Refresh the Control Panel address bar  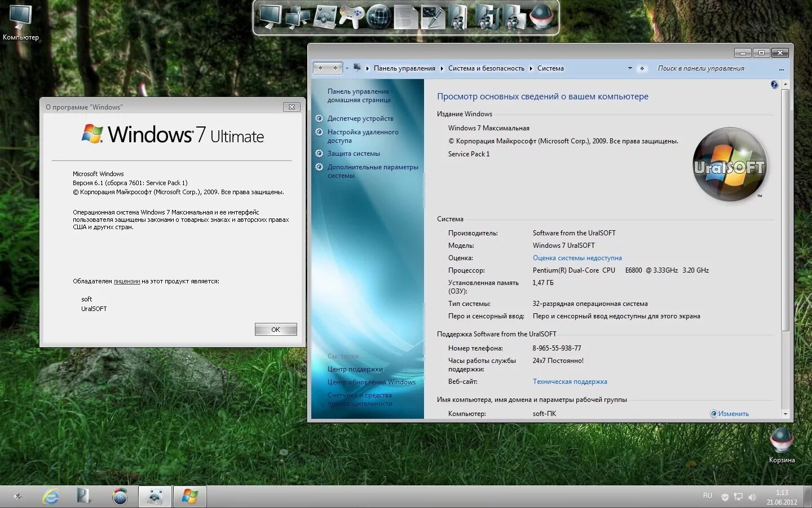tap(642, 68)
